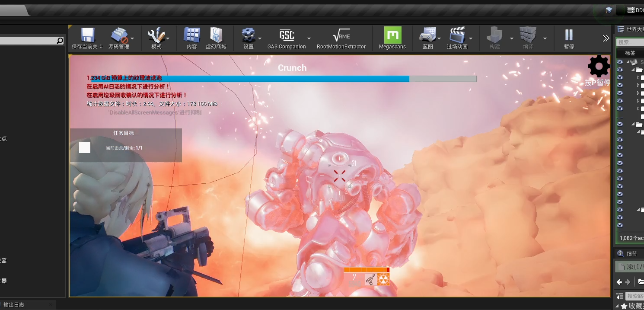The width and height of the screenshot is (644, 310).
Task: Open the dropdown arrow beside 模式
Action: (168, 38)
